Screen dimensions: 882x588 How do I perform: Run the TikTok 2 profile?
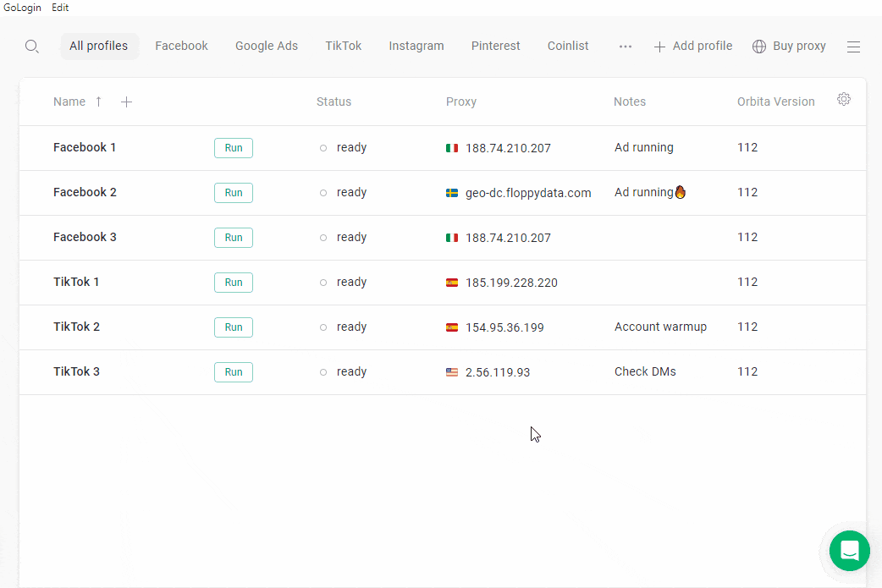tap(234, 327)
